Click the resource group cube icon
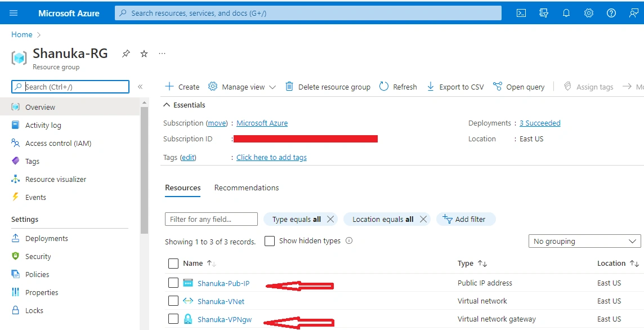The height and width of the screenshot is (330, 644). pyautogui.click(x=19, y=59)
